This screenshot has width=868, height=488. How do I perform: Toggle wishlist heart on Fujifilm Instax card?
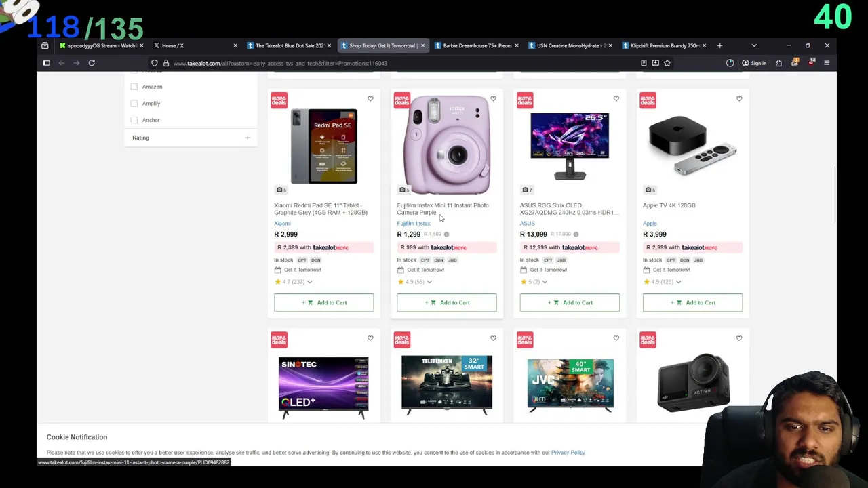coord(493,99)
